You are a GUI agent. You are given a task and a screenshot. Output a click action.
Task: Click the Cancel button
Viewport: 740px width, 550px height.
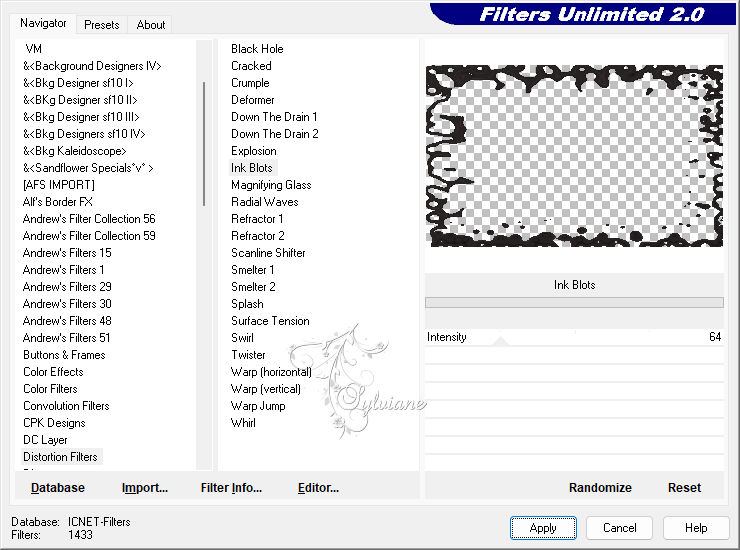click(x=619, y=528)
